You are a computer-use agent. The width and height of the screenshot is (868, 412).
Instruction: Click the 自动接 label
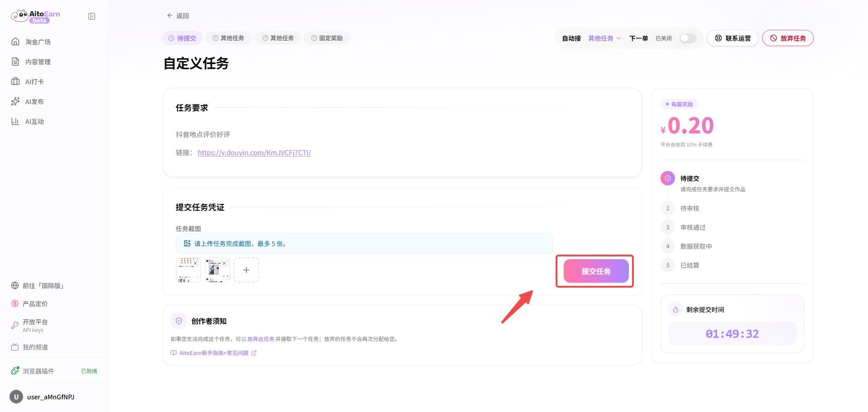click(x=571, y=38)
